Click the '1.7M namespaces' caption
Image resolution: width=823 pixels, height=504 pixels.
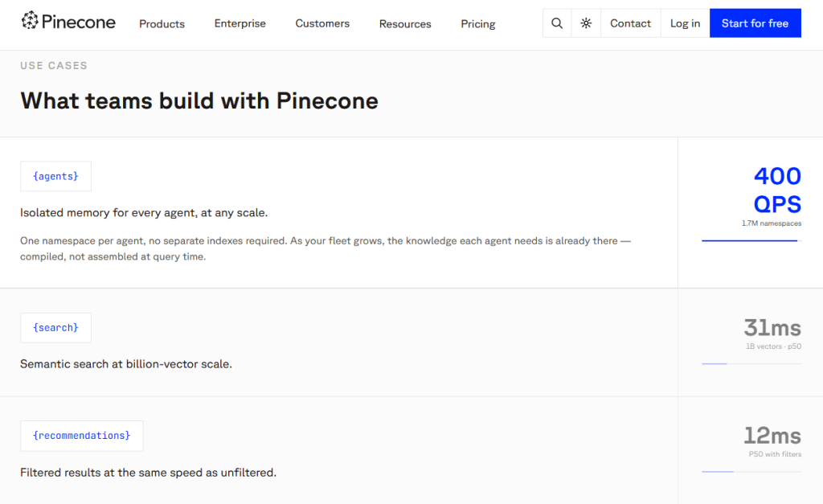[x=772, y=223]
